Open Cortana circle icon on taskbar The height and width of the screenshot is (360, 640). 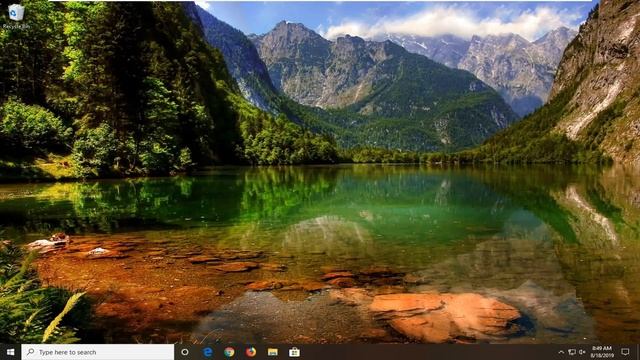185,352
